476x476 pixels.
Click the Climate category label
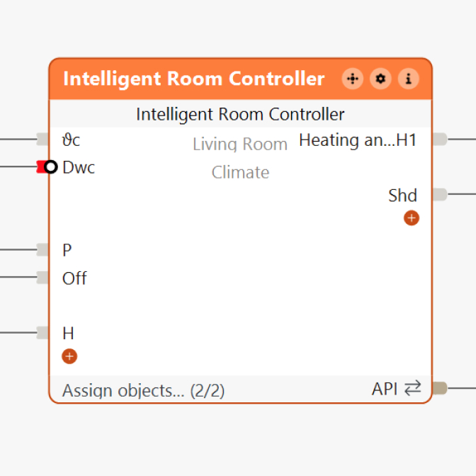[240, 172]
